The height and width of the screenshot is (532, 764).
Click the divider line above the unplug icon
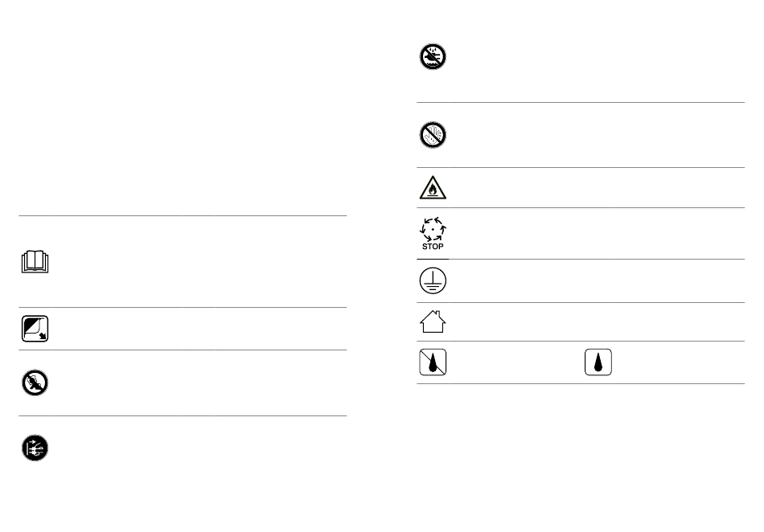click(183, 415)
